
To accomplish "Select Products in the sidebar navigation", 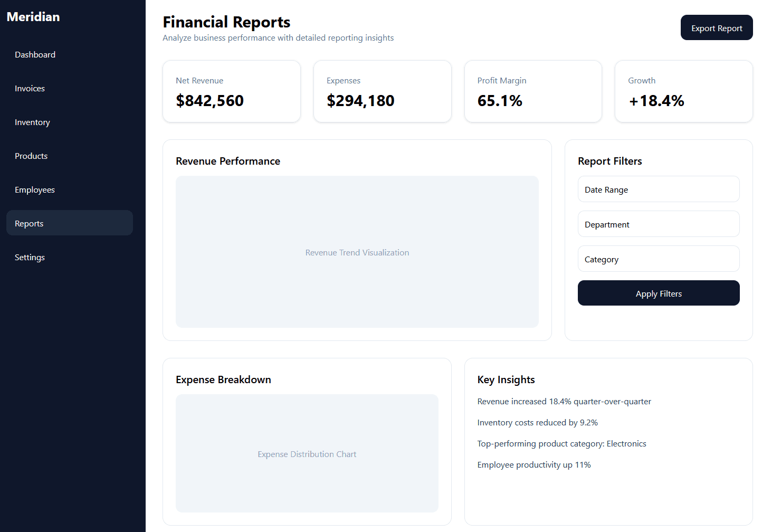I will click(70, 156).
